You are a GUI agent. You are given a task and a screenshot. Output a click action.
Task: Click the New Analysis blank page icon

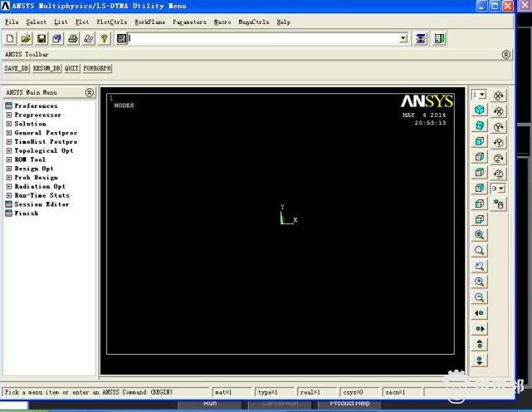11,38
